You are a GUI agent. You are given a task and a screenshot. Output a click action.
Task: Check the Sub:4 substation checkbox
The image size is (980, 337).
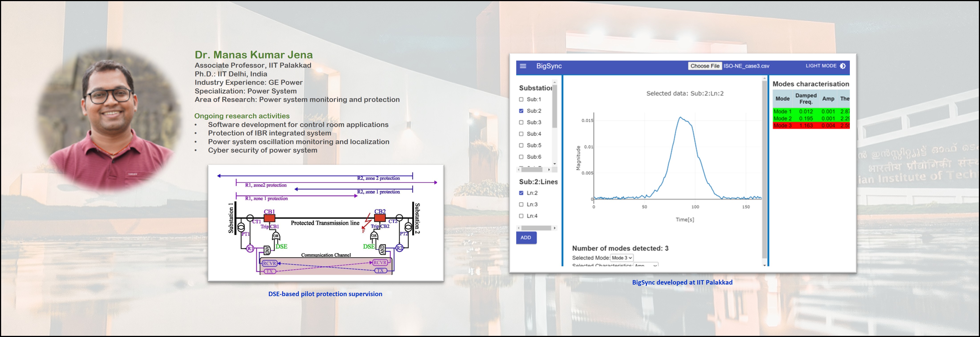pyautogui.click(x=521, y=134)
